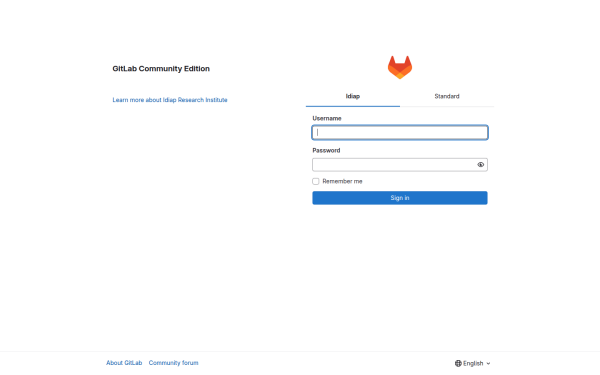Switch to the Idiap login tab
600x375 pixels.
(x=353, y=96)
